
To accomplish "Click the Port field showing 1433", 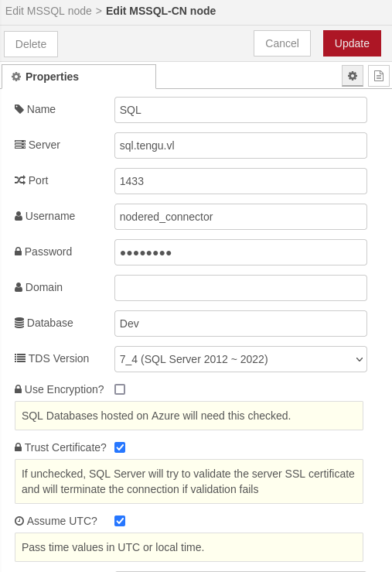I will (x=240, y=181).
